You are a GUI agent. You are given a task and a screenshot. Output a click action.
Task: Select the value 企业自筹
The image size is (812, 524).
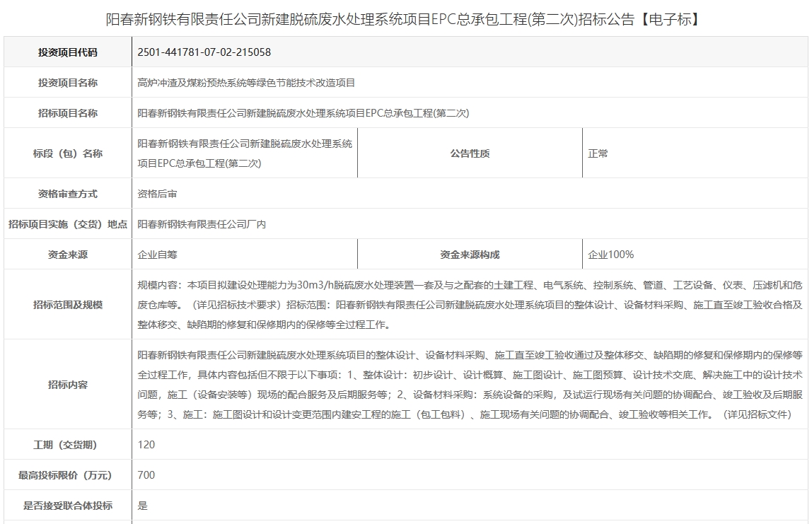point(157,255)
